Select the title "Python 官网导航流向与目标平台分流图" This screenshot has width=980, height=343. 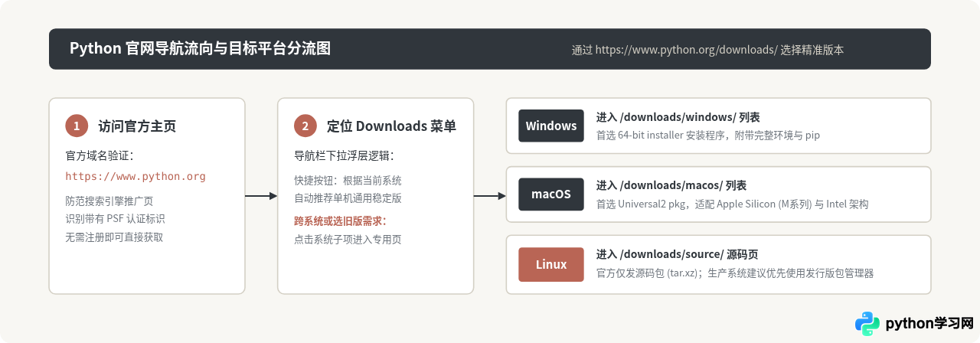point(200,49)
